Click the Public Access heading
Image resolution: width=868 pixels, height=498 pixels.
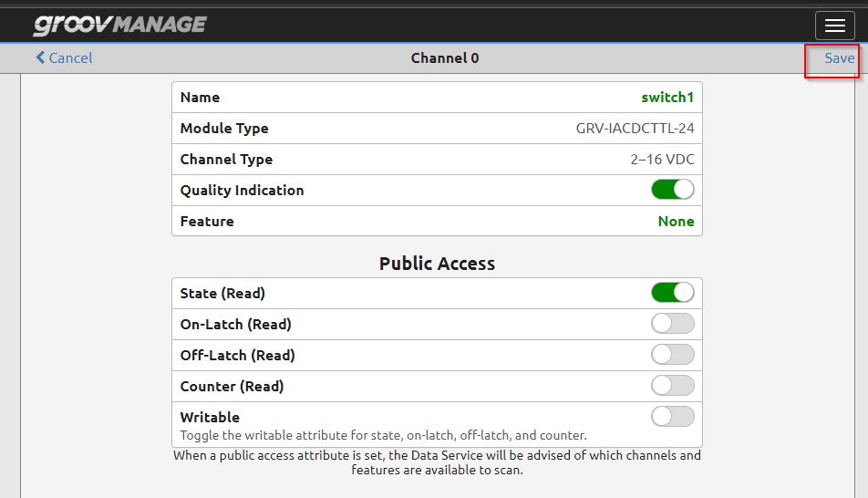click(x=438, y=263)
